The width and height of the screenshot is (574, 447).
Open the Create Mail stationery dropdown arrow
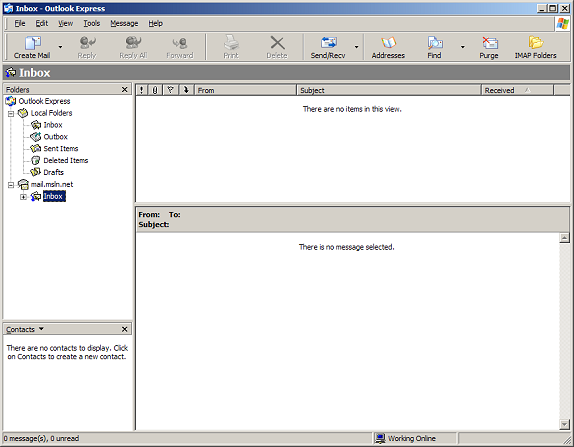click(x=60, y=47)
